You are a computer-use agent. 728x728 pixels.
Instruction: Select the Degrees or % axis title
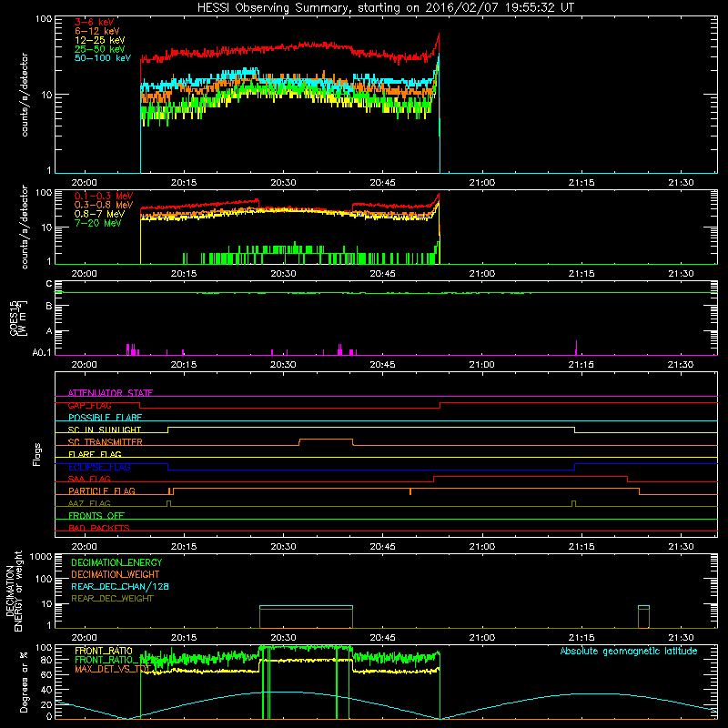pos(24,682)
